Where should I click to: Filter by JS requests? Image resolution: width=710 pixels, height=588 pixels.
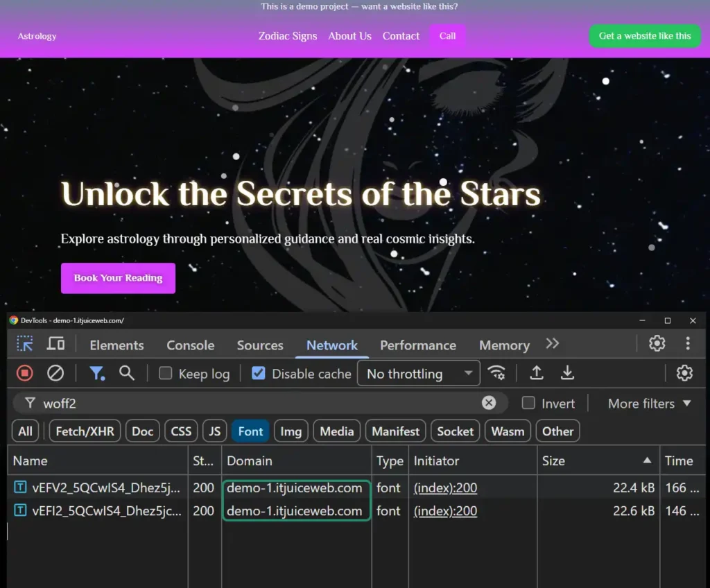(x=215, y=431)
